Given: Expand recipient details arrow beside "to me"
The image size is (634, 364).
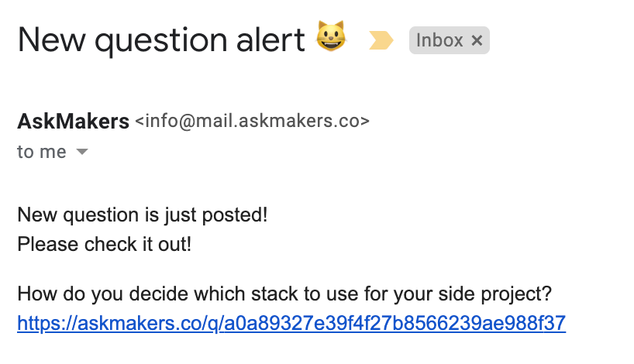Looking at the screenshot, I should click(x=81, y=153).
